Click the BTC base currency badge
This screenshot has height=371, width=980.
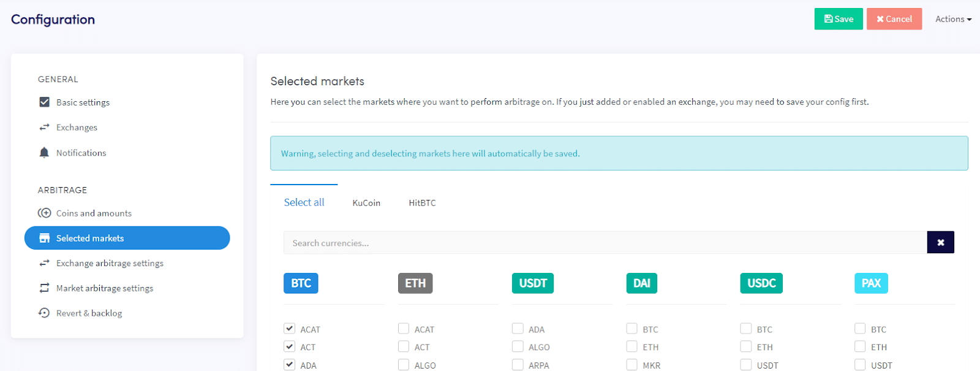[x=301, y=283]
